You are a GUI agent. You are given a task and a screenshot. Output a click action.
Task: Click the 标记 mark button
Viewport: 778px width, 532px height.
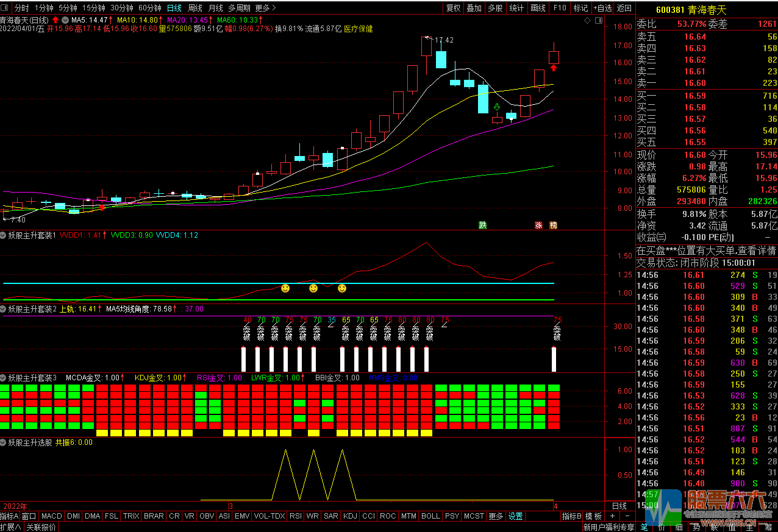580,8
